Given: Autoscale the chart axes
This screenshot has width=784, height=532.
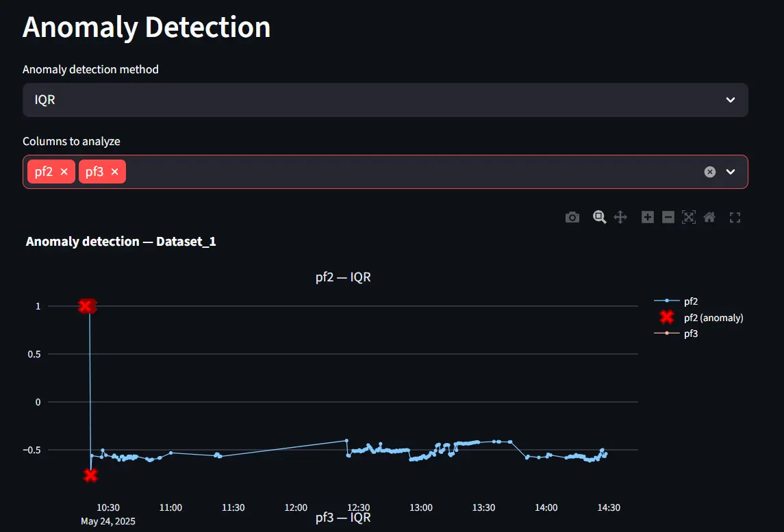Looking at the screenshot, I should click(688, 217).
